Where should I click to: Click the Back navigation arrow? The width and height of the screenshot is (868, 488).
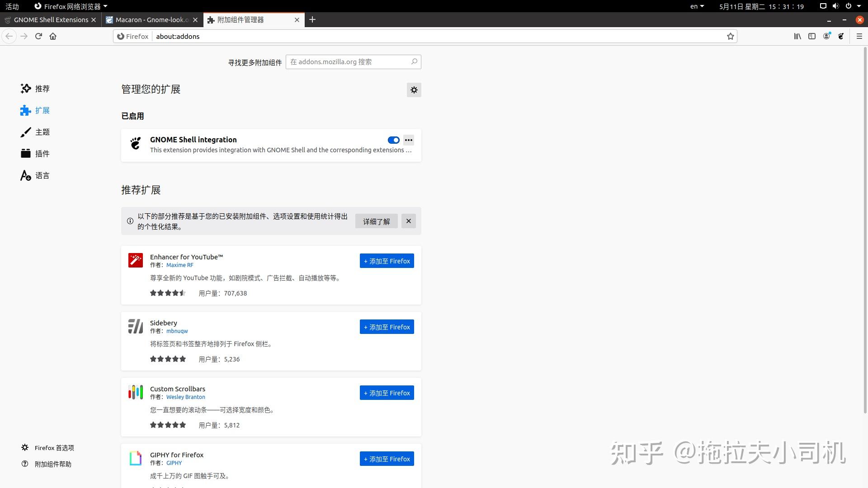coord(9,36)
